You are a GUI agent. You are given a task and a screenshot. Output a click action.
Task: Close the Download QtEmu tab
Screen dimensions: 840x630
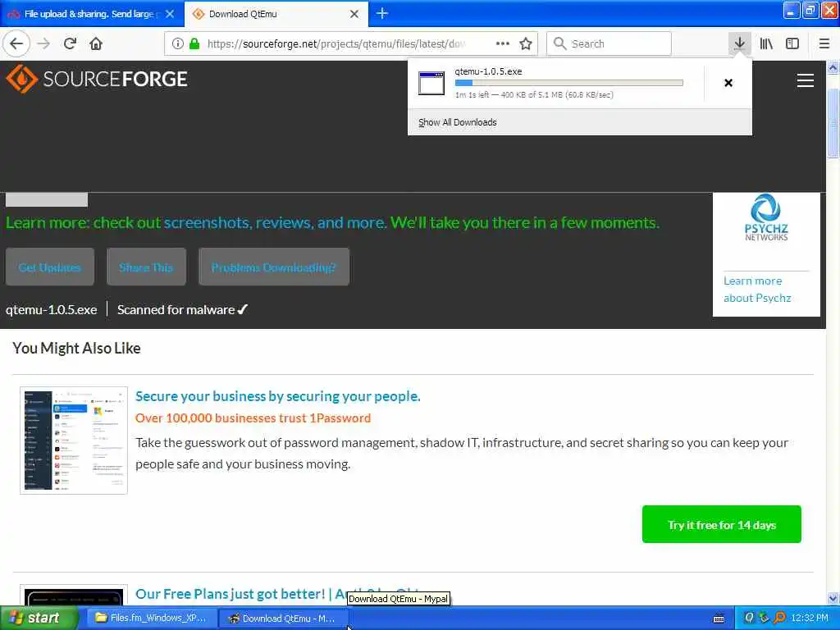point(354,14)
